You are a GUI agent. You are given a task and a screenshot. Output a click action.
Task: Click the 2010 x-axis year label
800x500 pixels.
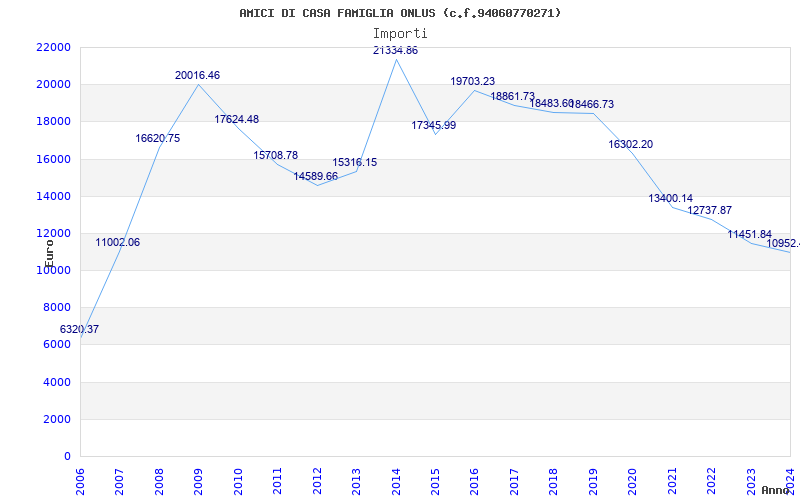click(238, 481)
